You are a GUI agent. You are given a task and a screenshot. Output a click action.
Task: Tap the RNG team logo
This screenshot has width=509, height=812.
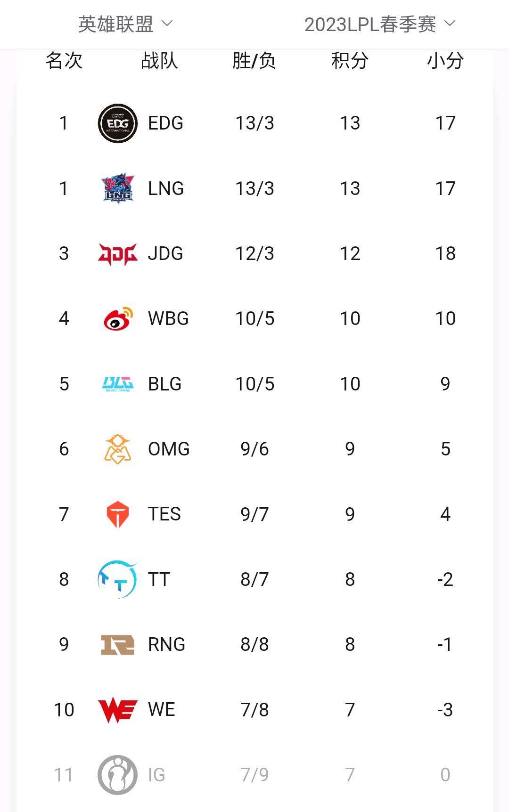(x=117, y=644)
